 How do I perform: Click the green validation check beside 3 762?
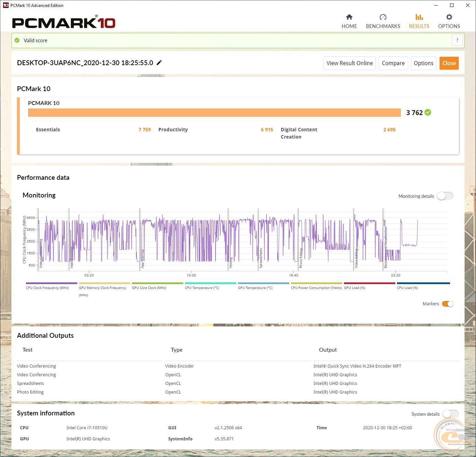click(428, 112)
